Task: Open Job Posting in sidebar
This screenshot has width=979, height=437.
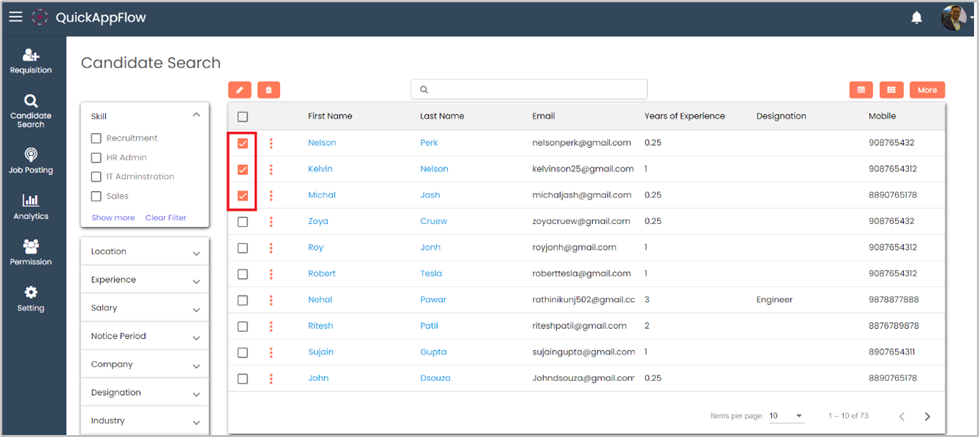Action: click(31, 160)
